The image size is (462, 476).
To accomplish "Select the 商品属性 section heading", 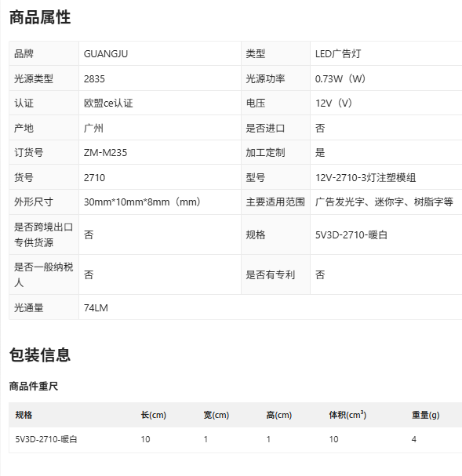I will coord(40,17).
